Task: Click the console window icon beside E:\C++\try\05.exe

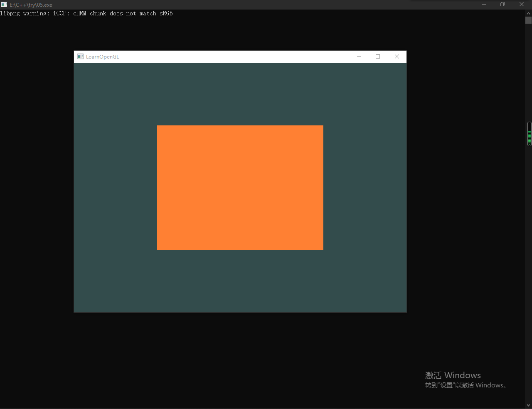Action: click(x=4, y=5)
